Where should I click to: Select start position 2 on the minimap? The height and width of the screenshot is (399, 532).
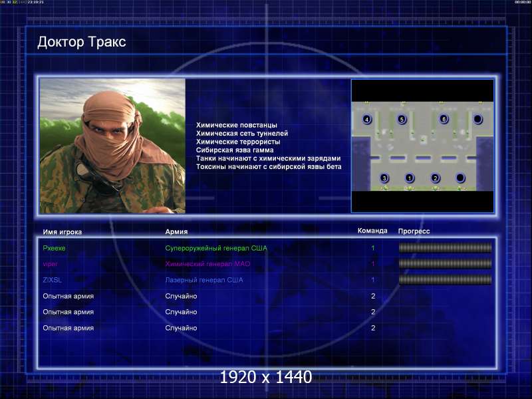435,178
